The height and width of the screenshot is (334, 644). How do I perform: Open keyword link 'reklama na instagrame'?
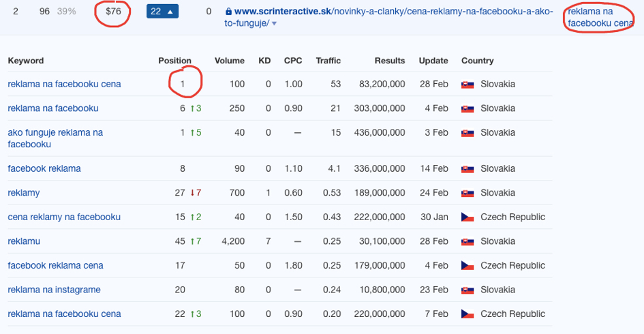[x=55, y=290]
